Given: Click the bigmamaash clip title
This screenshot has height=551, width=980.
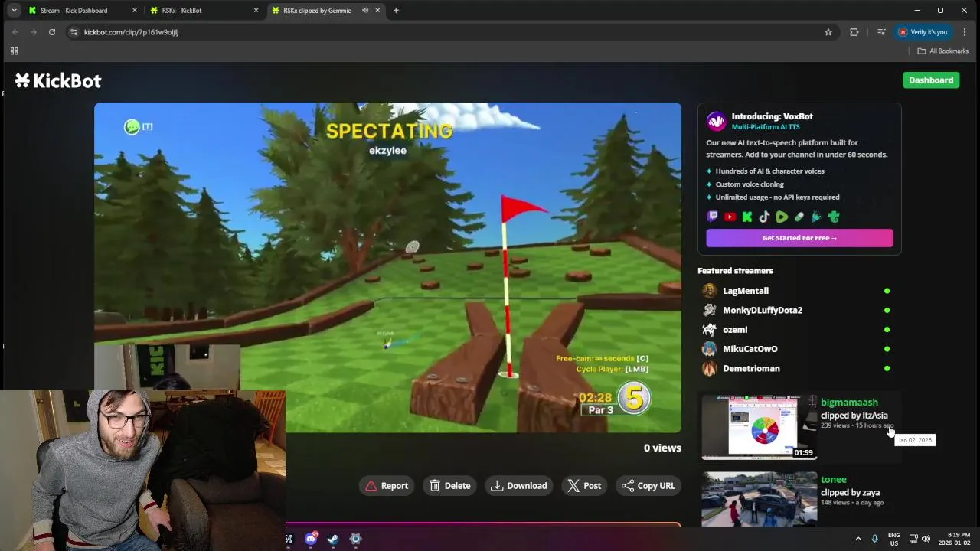Looking at the screenshot, I should (x=849, y=403).
